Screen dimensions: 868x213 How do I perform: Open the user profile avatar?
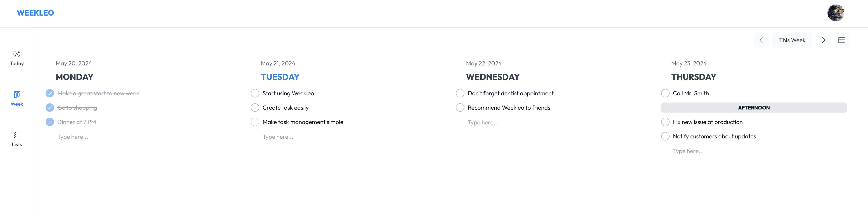click(x=835, y=13)
